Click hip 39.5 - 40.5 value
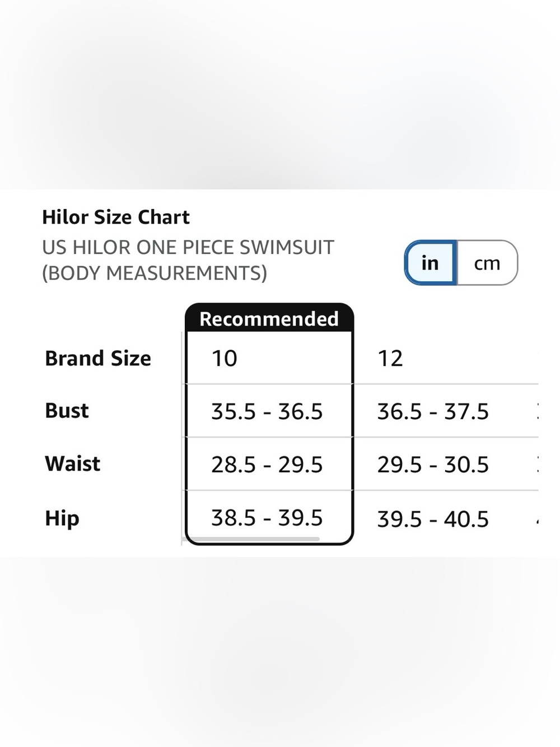 point(433,519)
